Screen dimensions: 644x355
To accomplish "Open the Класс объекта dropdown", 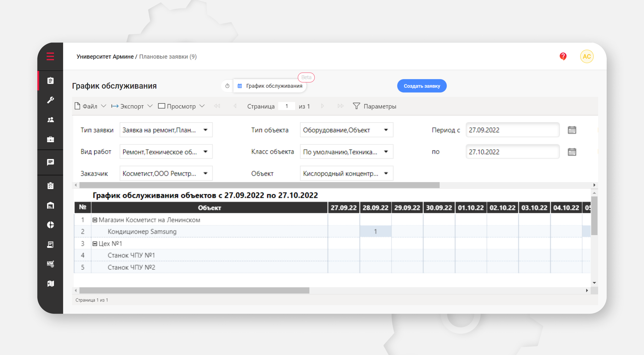I will point(386,152).
